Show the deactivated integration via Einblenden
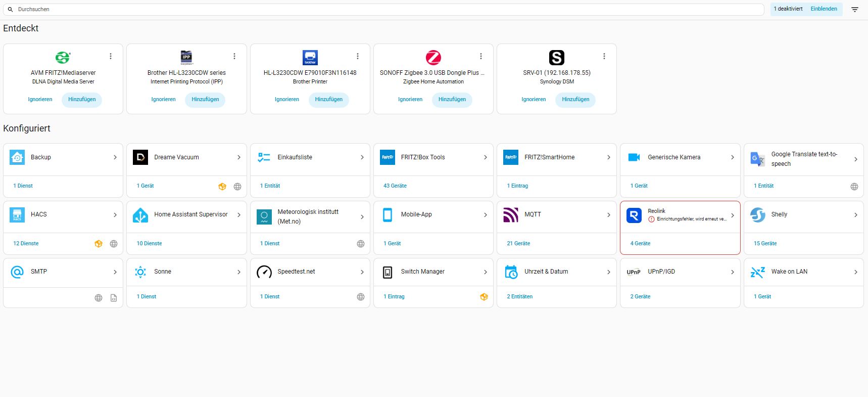The height and width of the screenshot is (397, 868). click(824, 9)
